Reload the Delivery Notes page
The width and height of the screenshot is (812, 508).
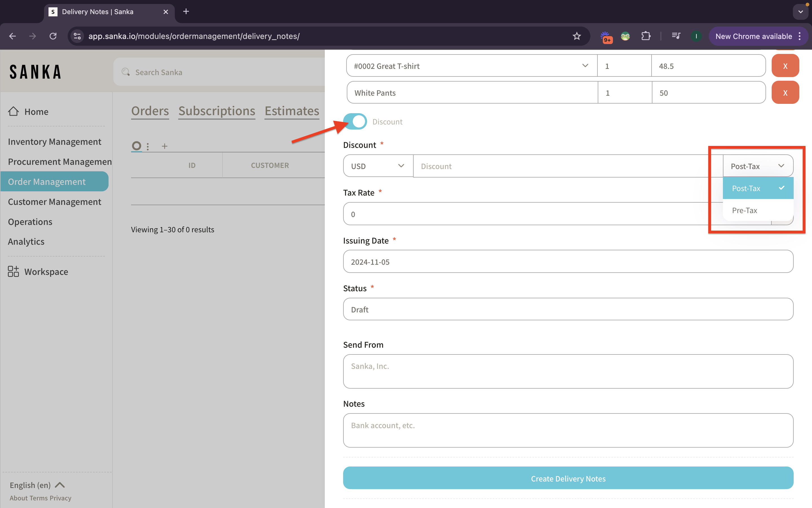53,36
